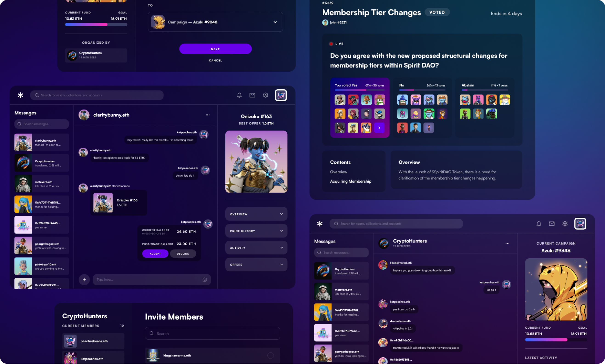Jump to Acquiring Membership in Contents
605x364 pixels.
pos(350,181)
